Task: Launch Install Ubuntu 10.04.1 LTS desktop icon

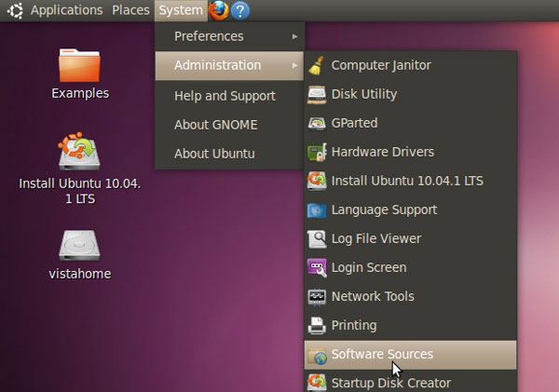Action: [80, 152]
